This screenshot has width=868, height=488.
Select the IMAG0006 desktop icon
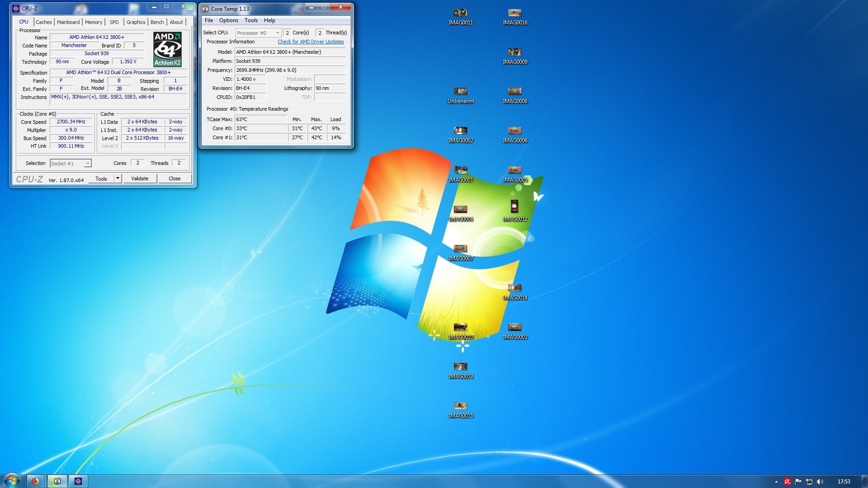tap(514, 135)
